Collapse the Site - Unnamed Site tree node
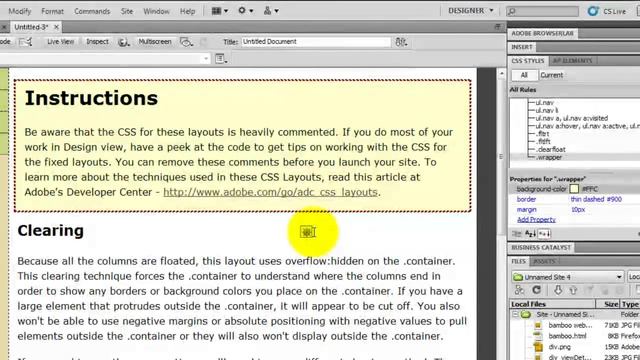The image size is (640, 360). 515,315
